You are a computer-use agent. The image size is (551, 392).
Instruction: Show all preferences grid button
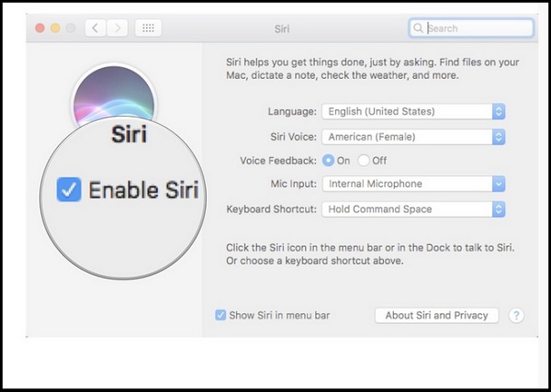(x=148, y=28)
